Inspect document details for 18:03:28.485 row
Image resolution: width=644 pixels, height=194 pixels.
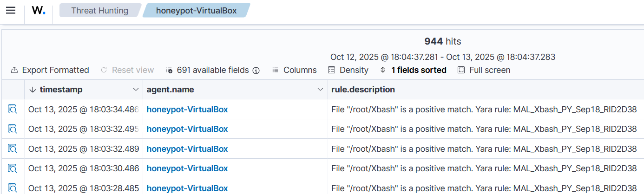[12, 188]
